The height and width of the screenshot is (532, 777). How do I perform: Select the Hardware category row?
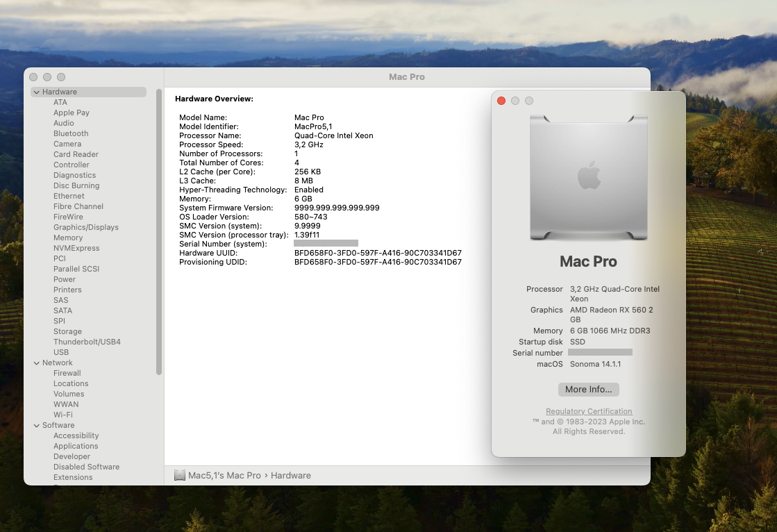(89, 92)
